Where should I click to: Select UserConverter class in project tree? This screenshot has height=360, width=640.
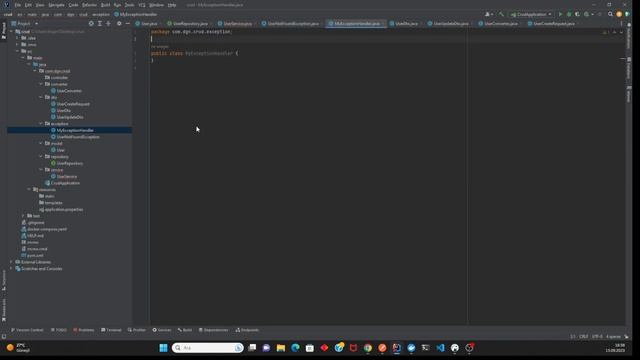point(69,91)
